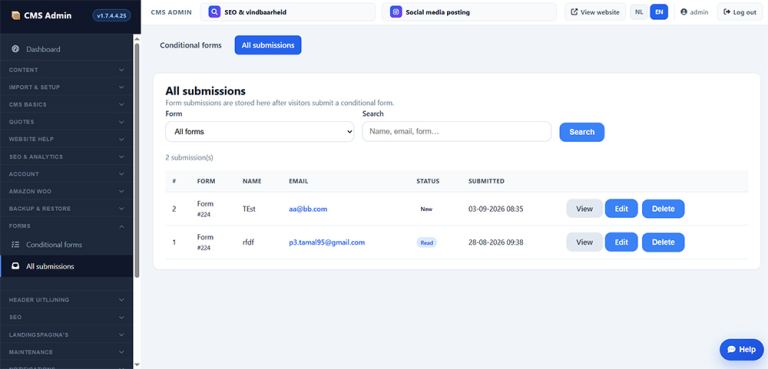This screenshot has width=768, height=369.
Task: Click the Read status badge
Action: click(427, 242)
